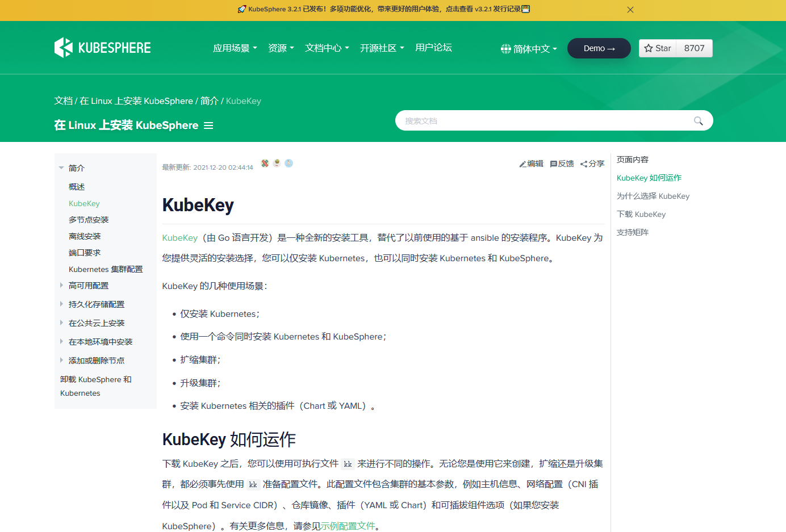Jump to 下载 KubeKey in page contents
Image resolution: width=786 pixels, height=532 pixels.
tap(641, 214)
